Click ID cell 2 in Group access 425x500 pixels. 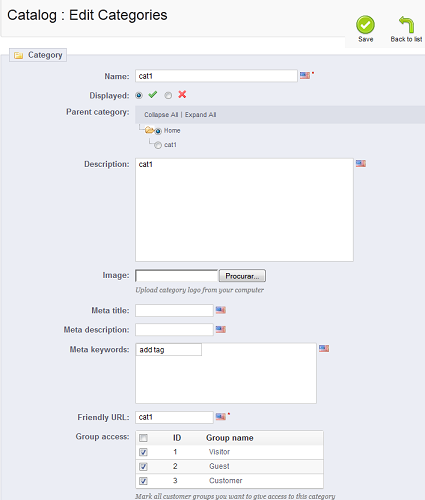[x=175, y=466]
